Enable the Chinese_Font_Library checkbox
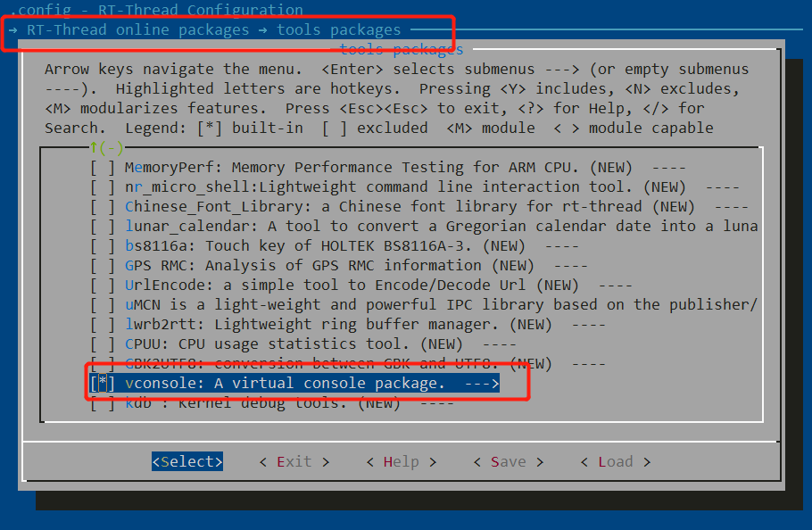The height and width of the screenshot is (530, 812). (103, 206)
